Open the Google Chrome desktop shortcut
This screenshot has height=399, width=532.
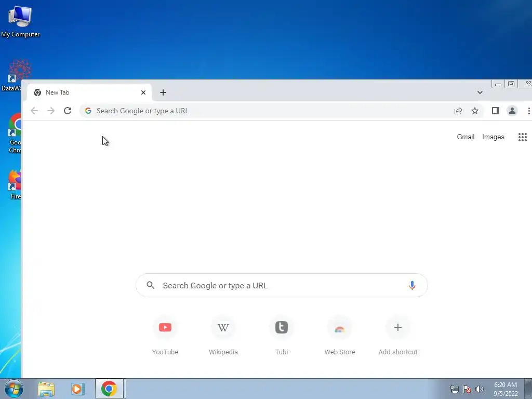[x=14, y=133]
